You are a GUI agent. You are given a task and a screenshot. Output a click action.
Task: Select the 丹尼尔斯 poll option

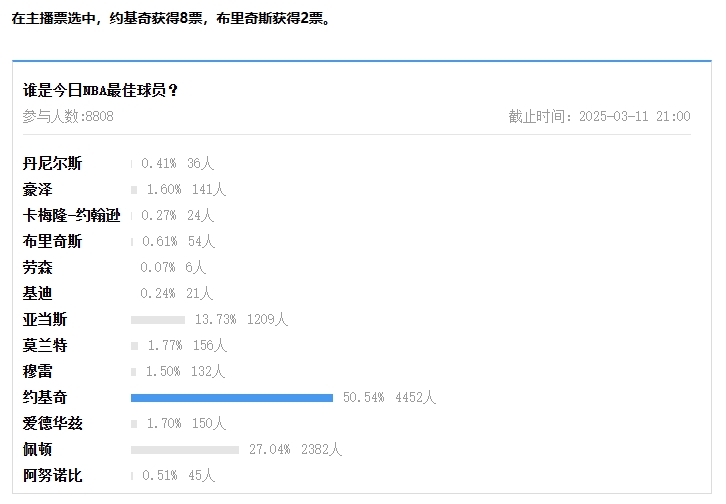click(53, 164)
